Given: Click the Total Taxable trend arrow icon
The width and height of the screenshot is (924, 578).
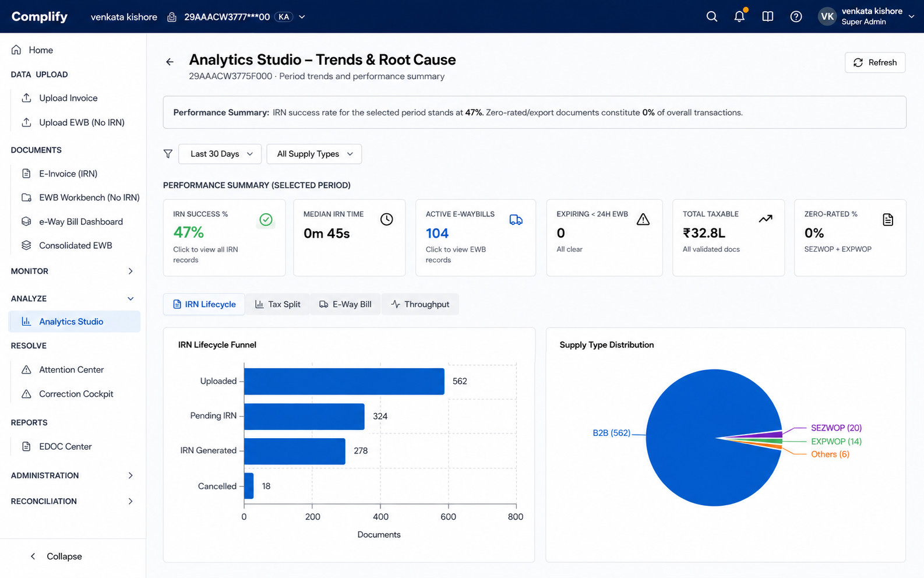Looking at the screenshot, I should pyautogui.click(x=765, y=219).
